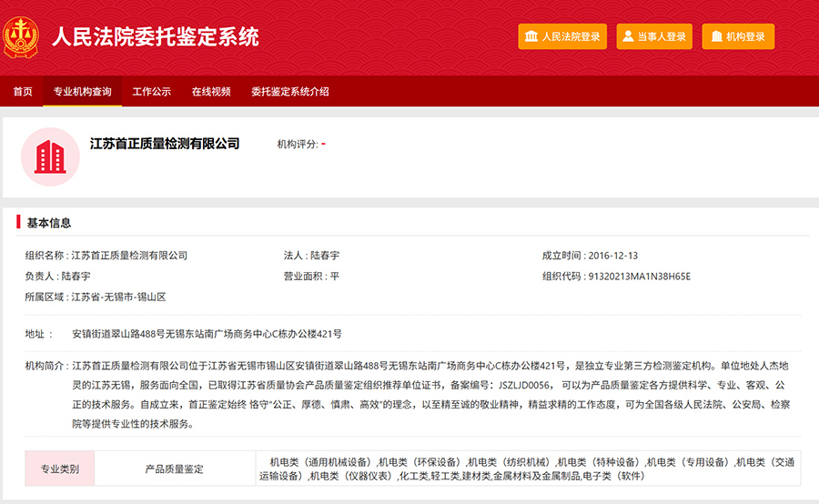819x504 pixels.
Task: Click the 法人：陆春宇 field
Action: [311, 256]
